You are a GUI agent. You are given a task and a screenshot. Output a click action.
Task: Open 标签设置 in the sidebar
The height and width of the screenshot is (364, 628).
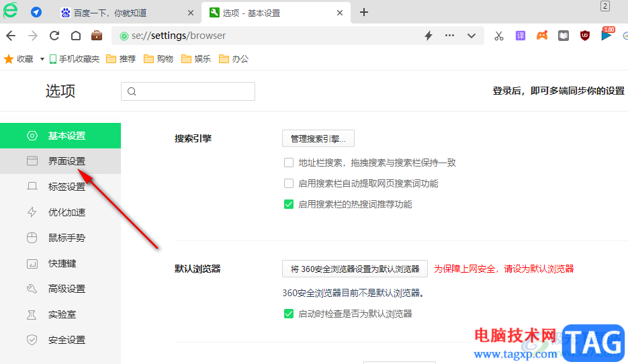click(x=60, y=187)
